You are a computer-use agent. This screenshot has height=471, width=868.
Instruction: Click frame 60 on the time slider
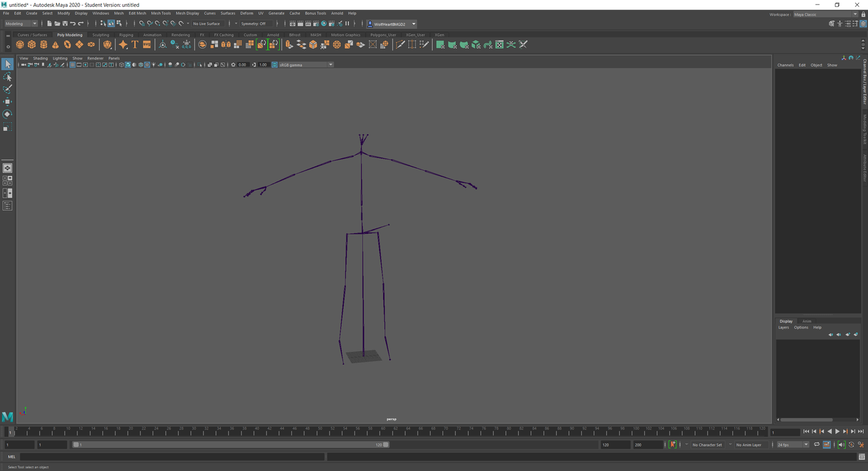pyautogui.click(x=382, y=431)
